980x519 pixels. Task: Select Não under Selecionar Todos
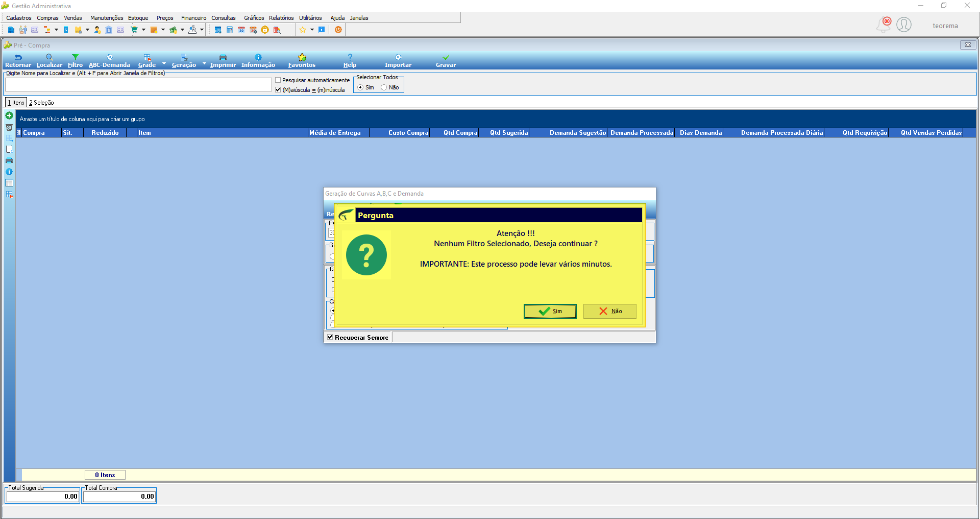click(x=384, y=87)
